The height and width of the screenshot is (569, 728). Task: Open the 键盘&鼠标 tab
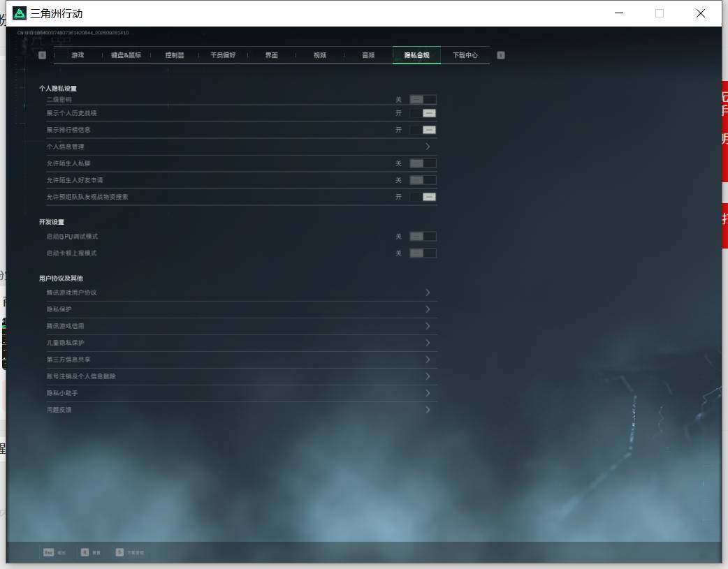(x=126, y=55)
